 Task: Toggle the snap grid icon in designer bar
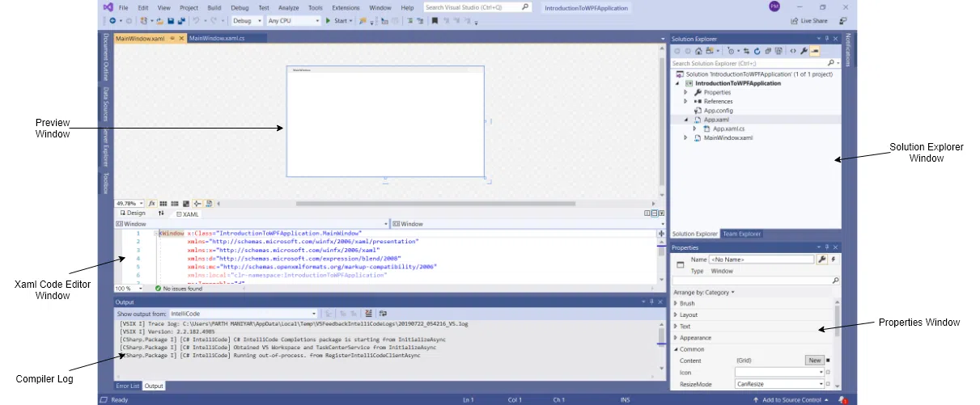(x=163, y=204)
